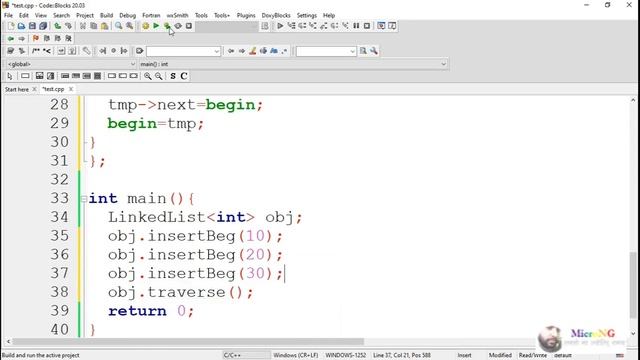Image resolution: width=640 pixels, height=360 pixels.
Task: Cut selection with the scissors icon
Action: click(x=83, y=26)
